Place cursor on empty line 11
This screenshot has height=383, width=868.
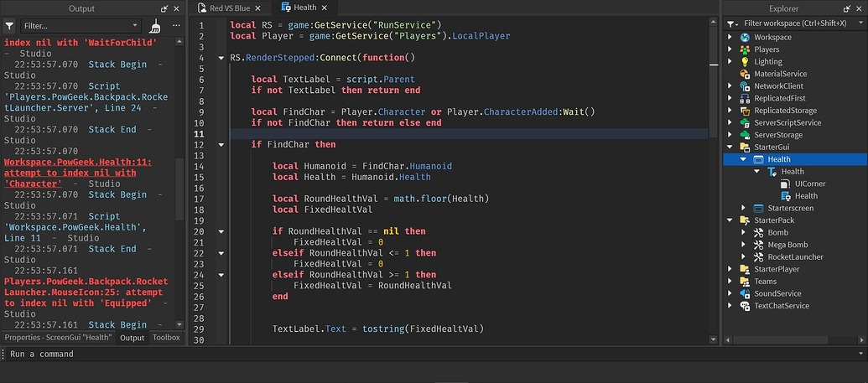[x=468, y=134]
